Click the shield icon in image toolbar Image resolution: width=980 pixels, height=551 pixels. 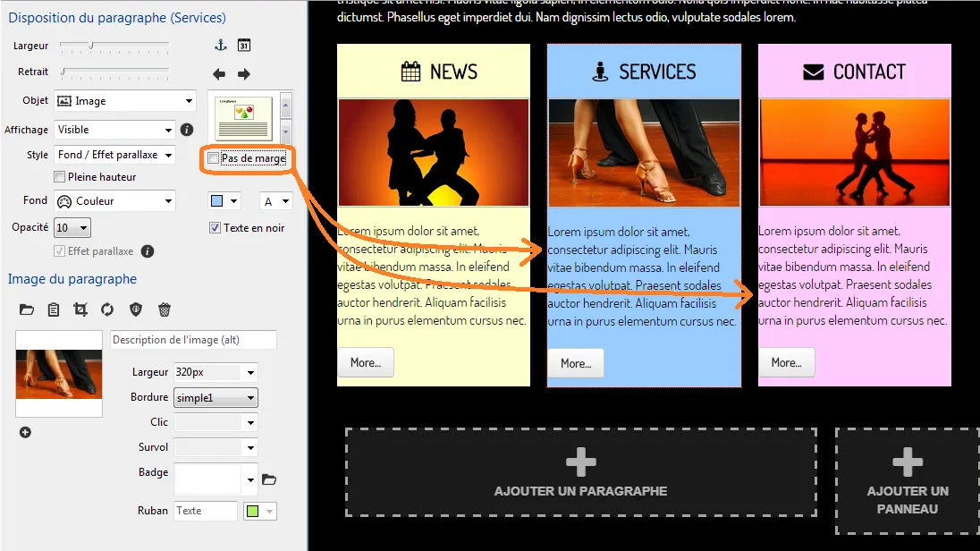(x=136, y=309)
